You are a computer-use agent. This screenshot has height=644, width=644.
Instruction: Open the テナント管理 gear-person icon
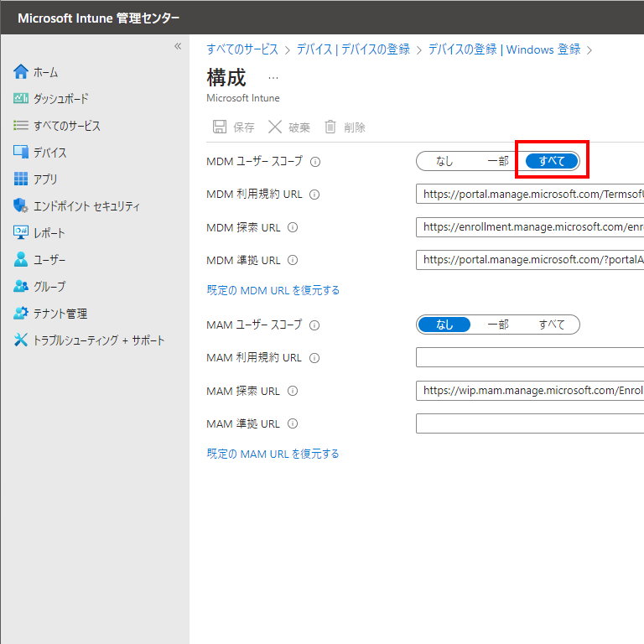[x=20, y=314]
